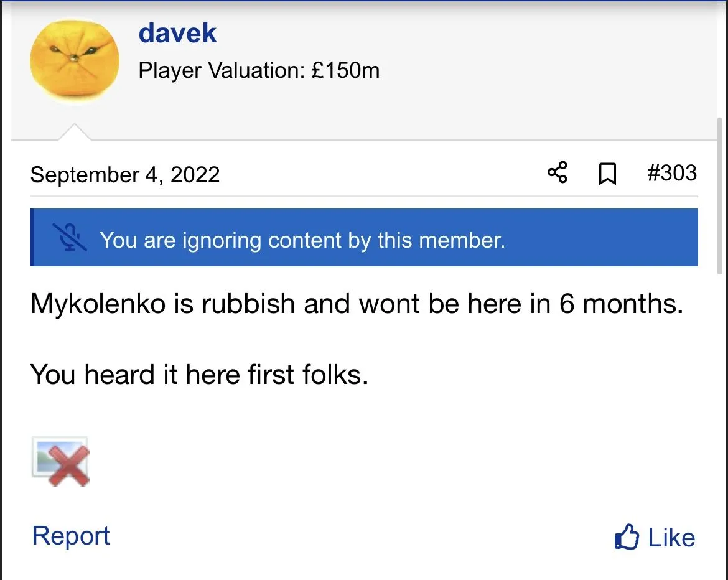The height and width of the screenshot is (580, 728).
Task: Click the thumbs-up icon
Action: (626, 537)
